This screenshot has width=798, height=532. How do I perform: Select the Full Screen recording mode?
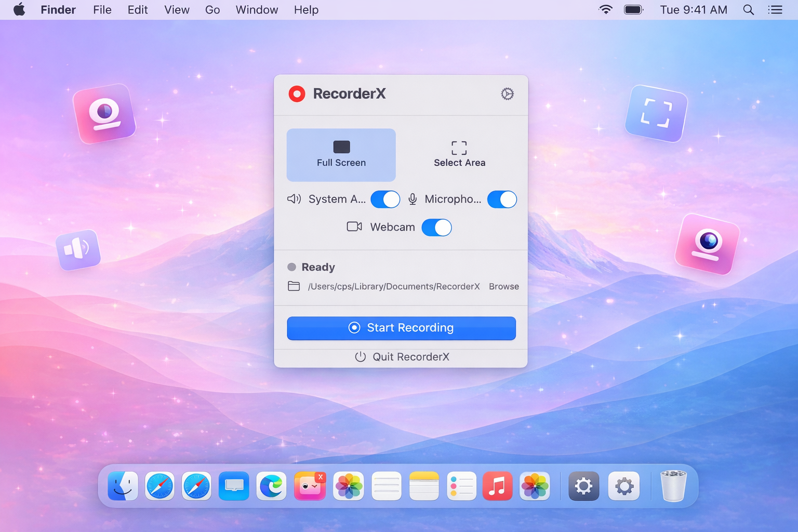[x=341, y=154]
